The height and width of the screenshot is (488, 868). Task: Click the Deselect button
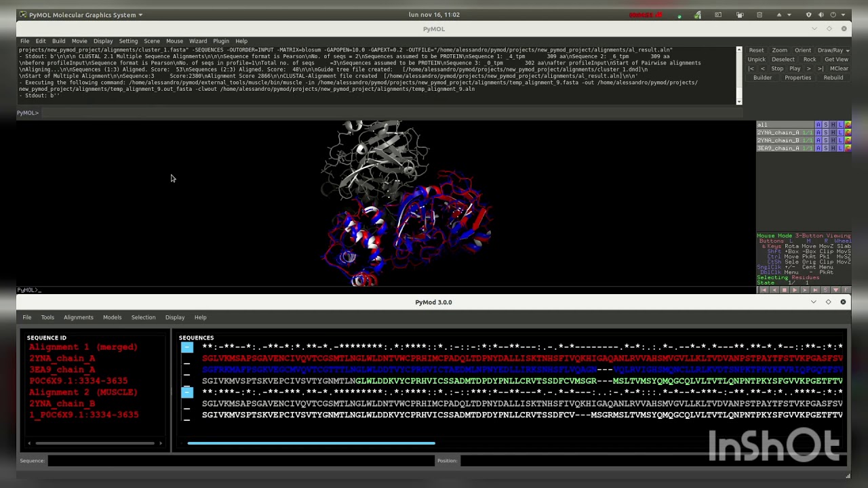pos(783,60)
